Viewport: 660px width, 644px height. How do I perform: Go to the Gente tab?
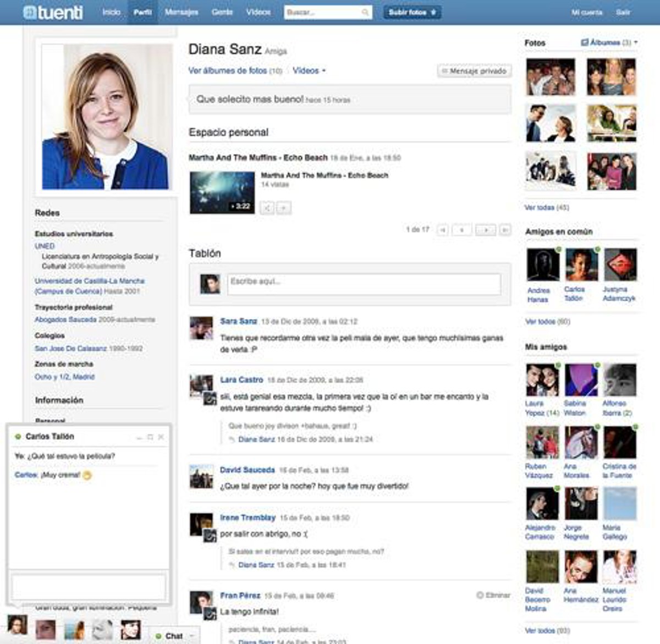(222, 12)
